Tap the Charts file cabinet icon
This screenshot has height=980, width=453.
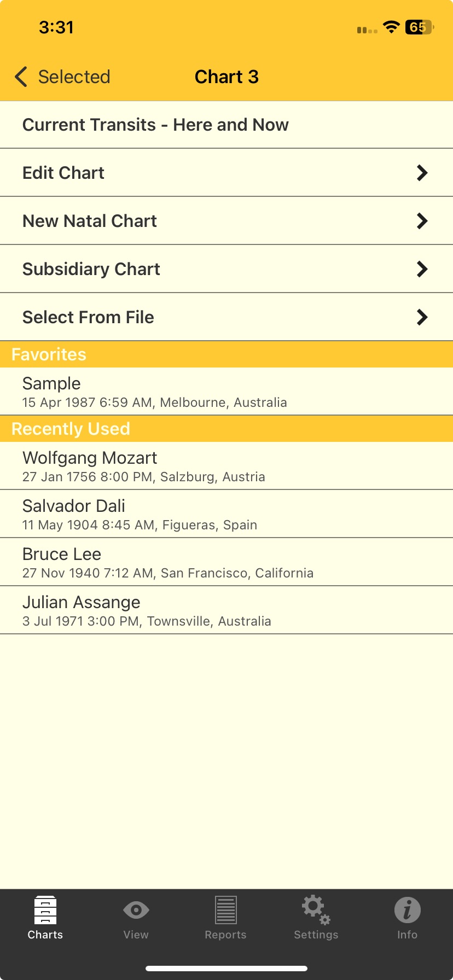pyautogui.click(x=45, y=911)
